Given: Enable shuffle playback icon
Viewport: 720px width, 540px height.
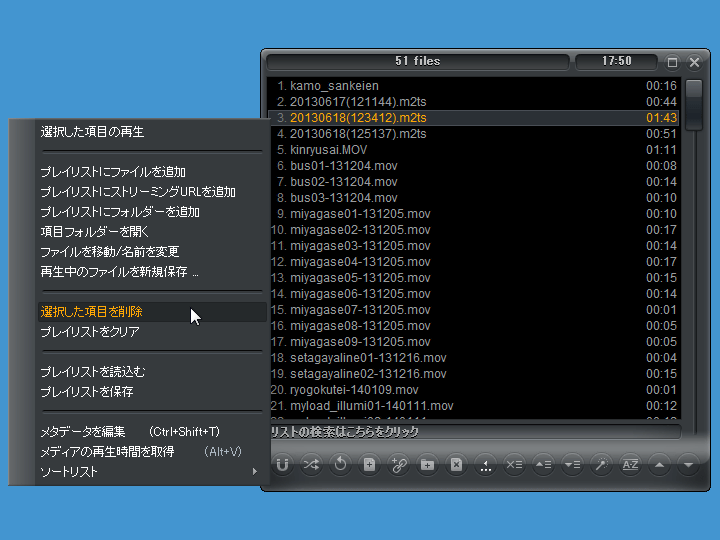Looking at the screenshot, I should (x=311, y=465).
